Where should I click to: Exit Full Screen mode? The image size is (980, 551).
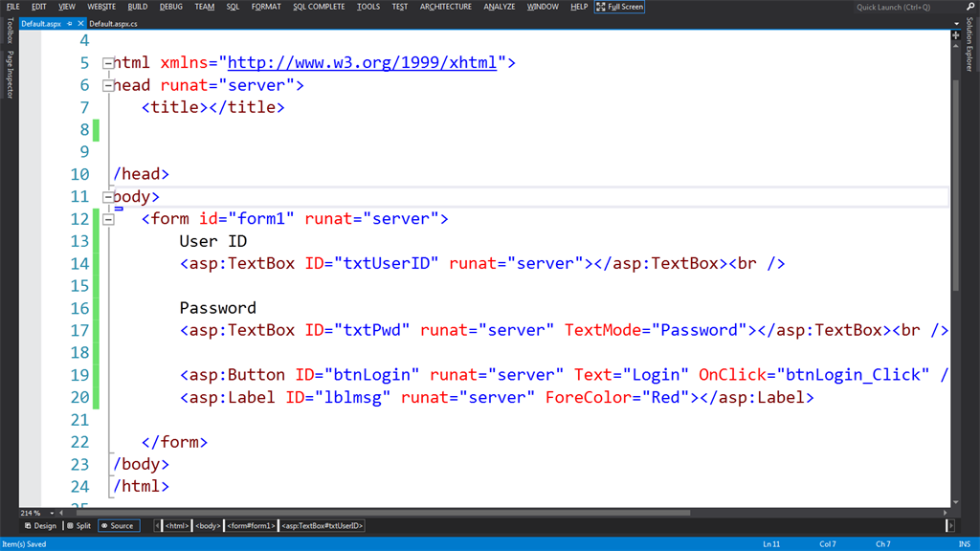tap(619, 7)
